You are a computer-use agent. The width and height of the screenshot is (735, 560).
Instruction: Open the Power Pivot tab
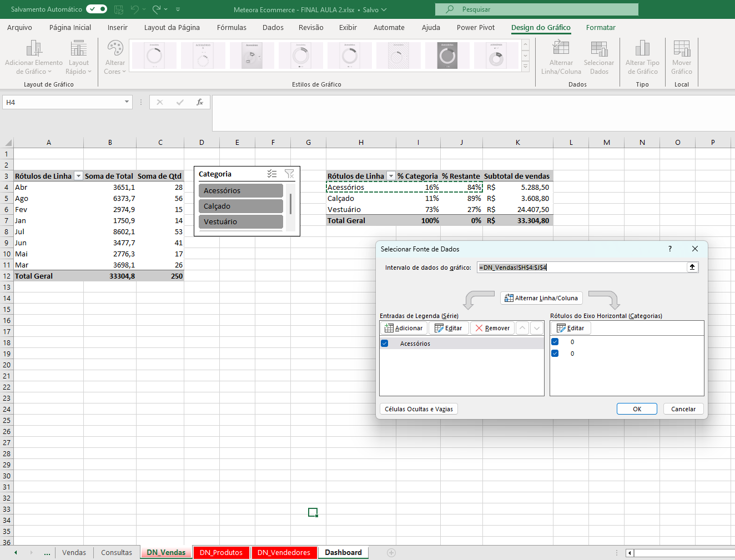point(476,27)
